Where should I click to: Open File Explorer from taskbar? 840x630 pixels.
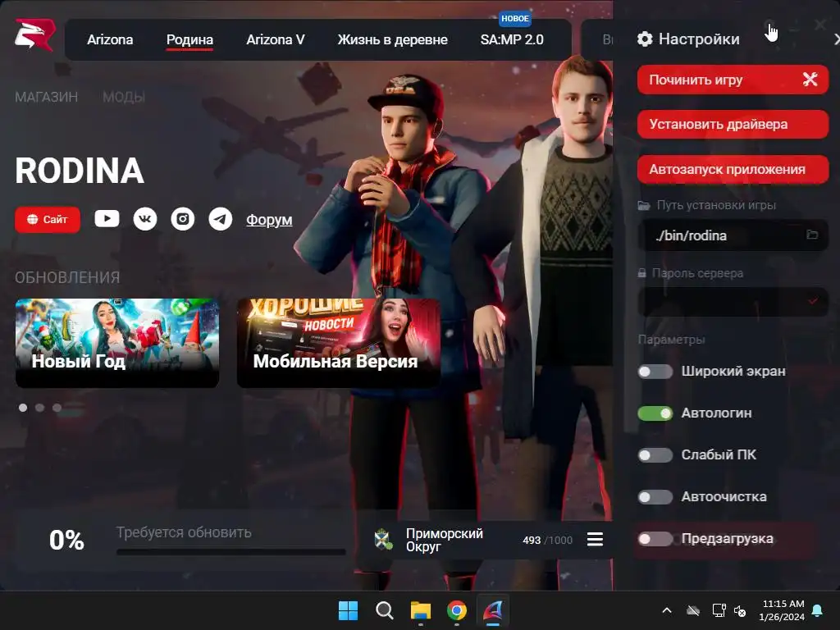click(421, 610)
